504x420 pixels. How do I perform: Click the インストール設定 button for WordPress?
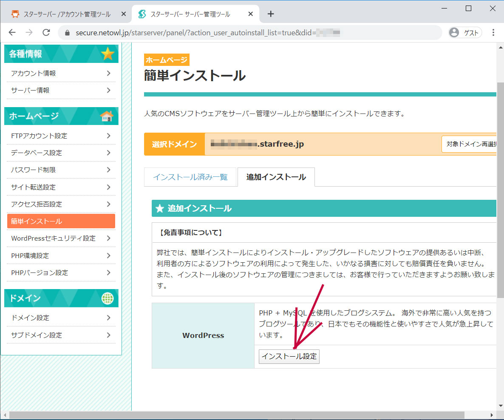point(289,356)
